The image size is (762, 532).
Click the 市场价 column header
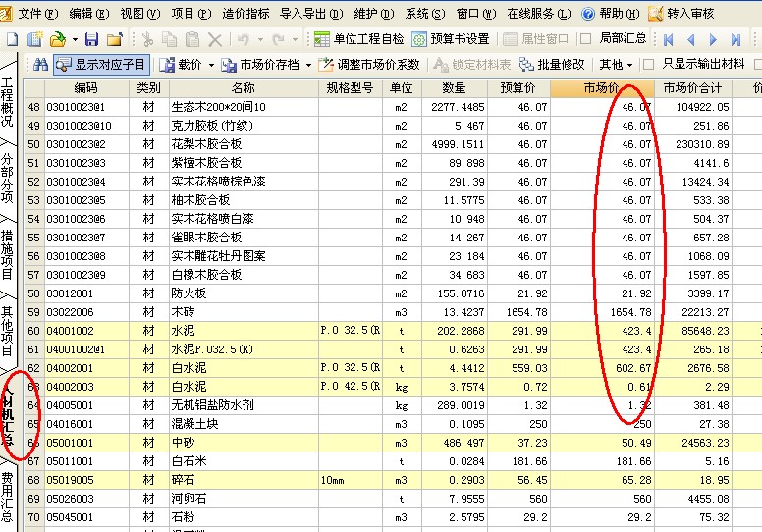click(602, 88)
